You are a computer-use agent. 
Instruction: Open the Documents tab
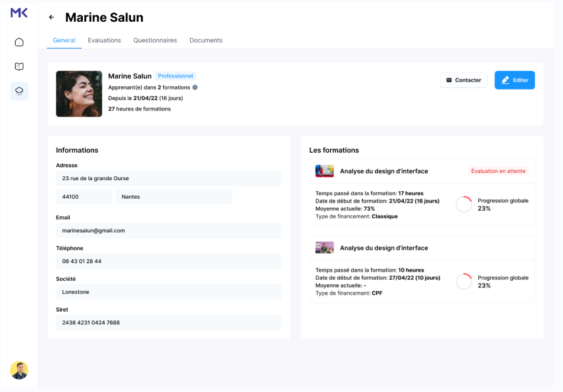206,40
